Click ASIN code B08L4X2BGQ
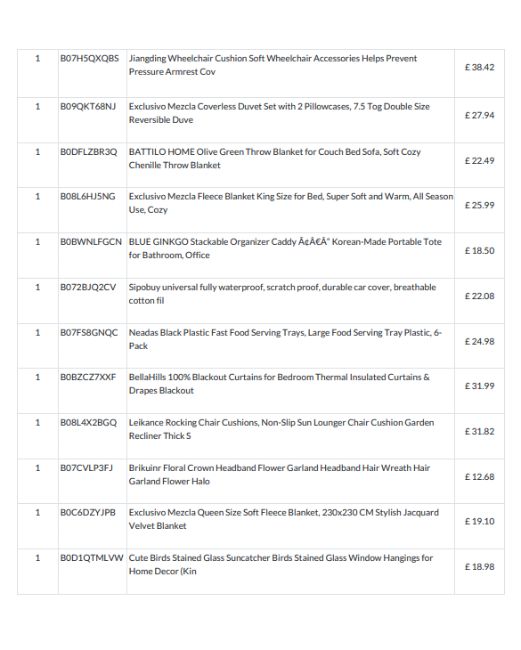Screen dimensions: 521x650 pos(89,423)
